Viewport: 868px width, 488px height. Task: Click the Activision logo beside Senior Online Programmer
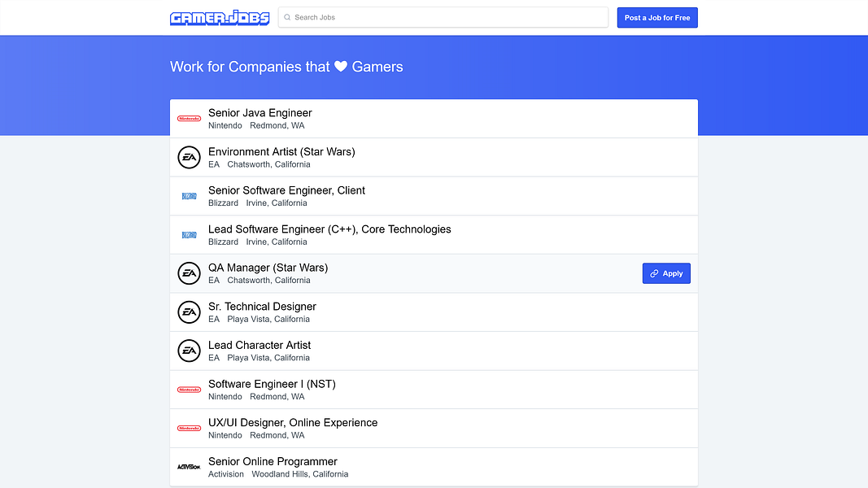(x=189, y=467)
